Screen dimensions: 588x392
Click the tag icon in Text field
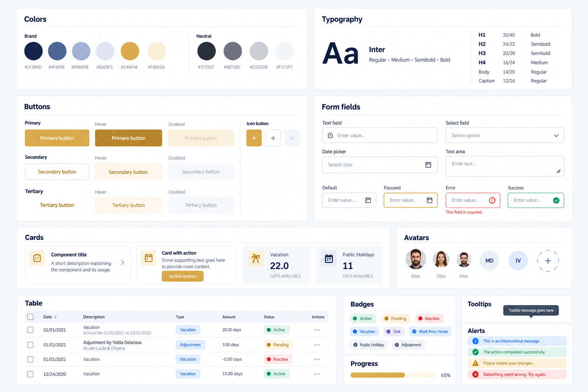coord(330,136)
